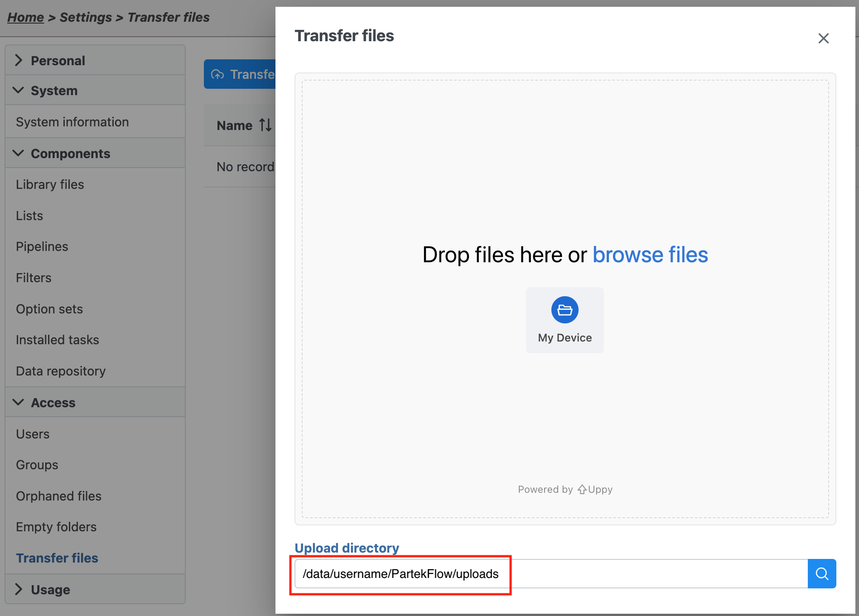This screenshot has width=859, height=616.
Task: Click the Uppy logo link
Action: [594, 490]
